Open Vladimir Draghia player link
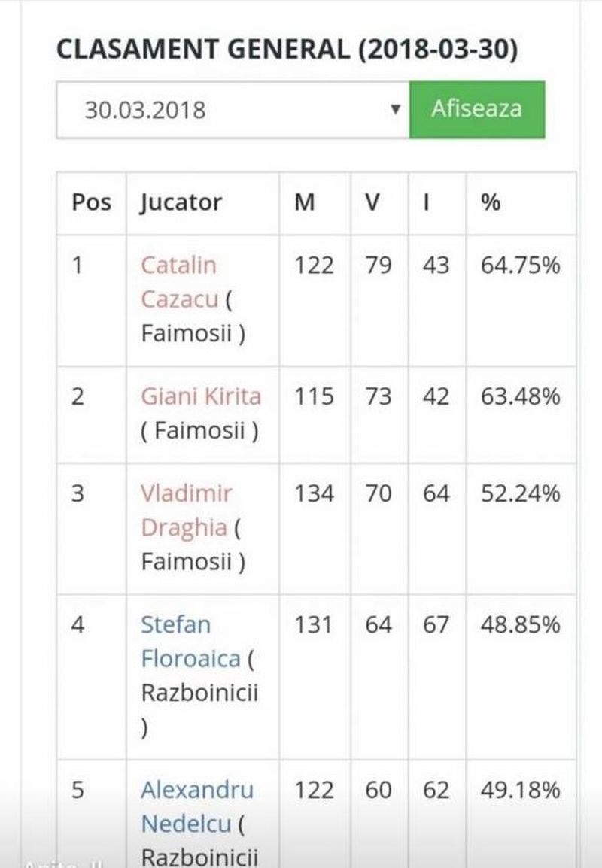Image resolution: width=602 pixels, height=868 pixels. (x=185, y=510)
